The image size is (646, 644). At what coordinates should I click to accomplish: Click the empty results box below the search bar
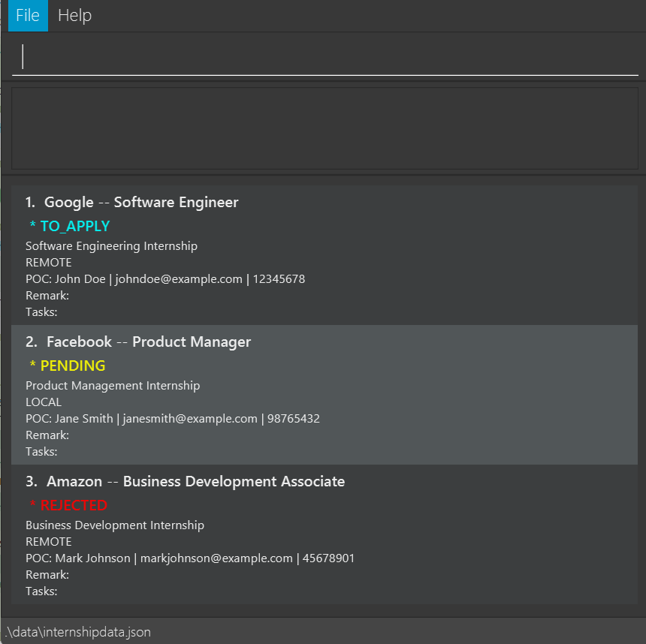click(323, 128)
